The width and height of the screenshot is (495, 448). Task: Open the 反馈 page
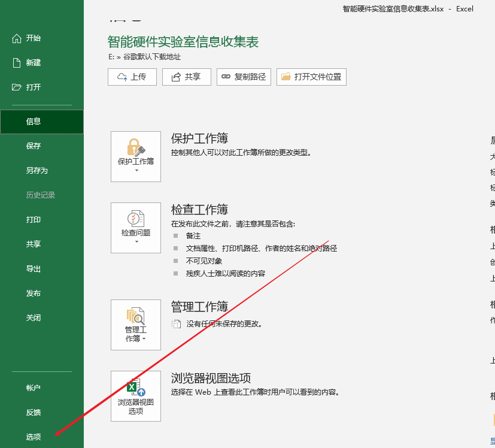click(x=42, y=413)
